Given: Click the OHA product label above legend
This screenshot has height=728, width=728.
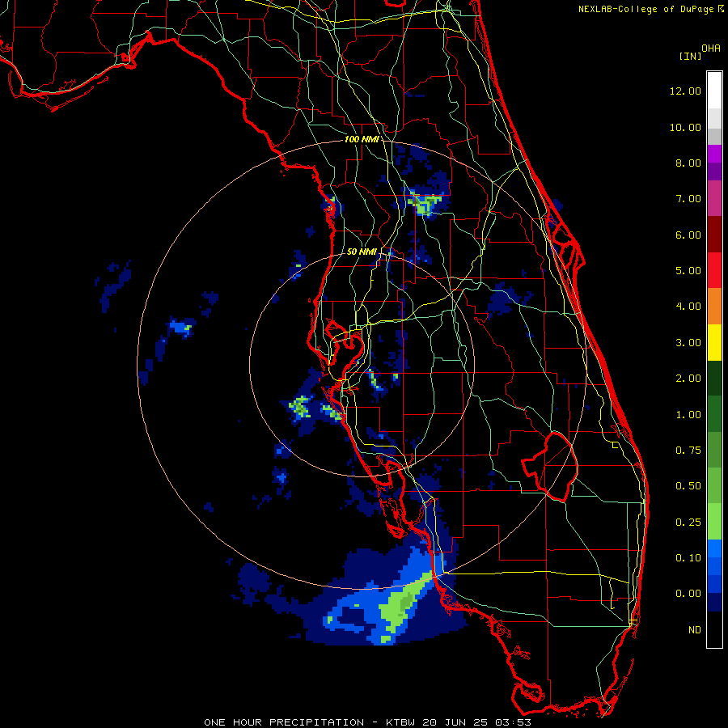Looking at the screenshot, I should 711,49.
